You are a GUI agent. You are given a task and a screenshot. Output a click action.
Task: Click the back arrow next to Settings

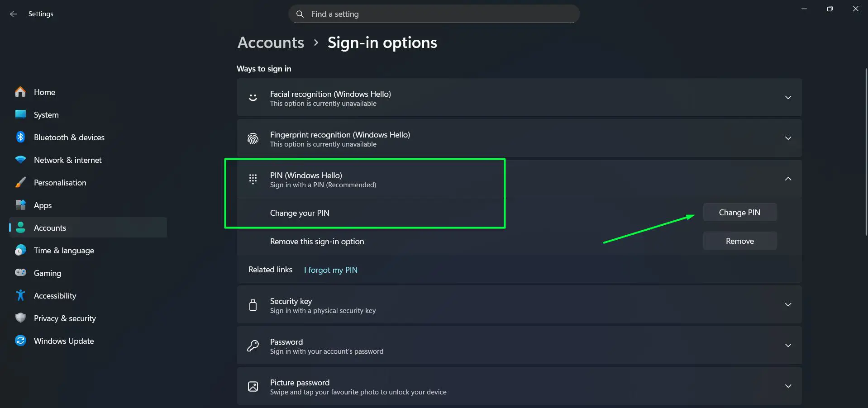click(x=13, y=14)
